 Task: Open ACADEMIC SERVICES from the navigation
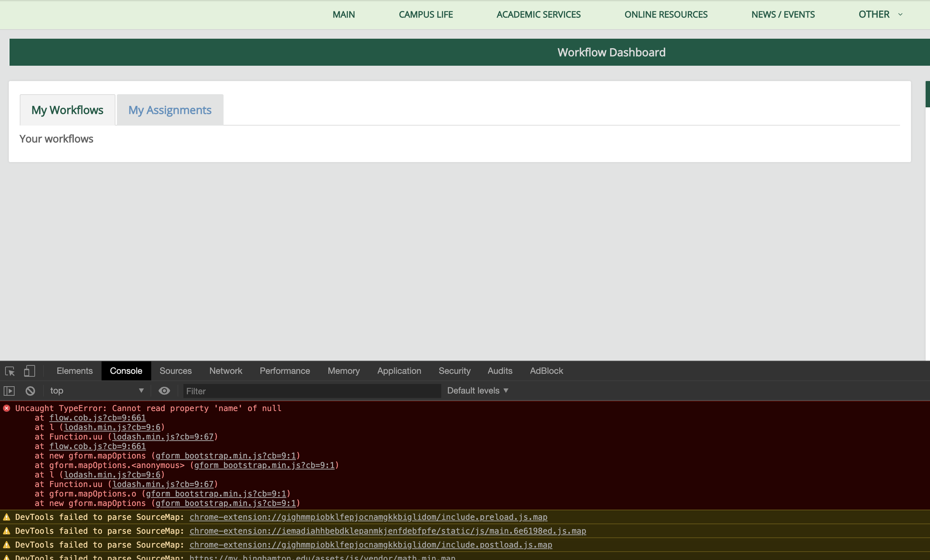coord(538,14)
